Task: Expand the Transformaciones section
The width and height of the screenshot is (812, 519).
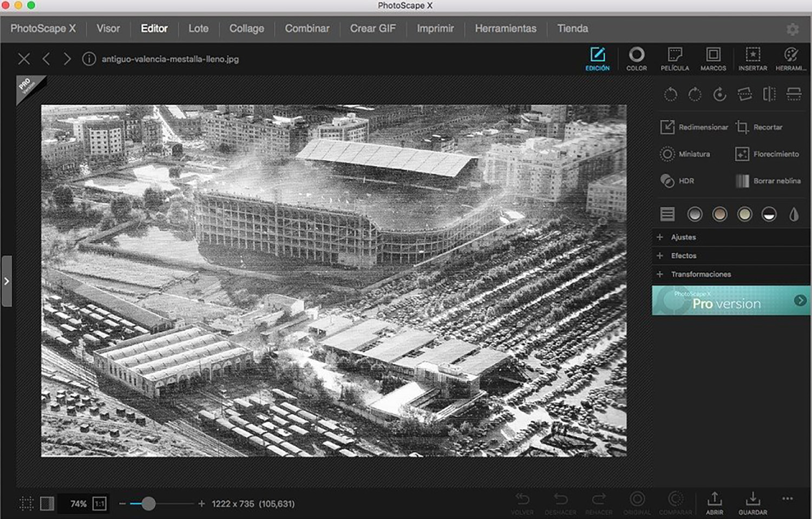Action: (x=731, y=274)
